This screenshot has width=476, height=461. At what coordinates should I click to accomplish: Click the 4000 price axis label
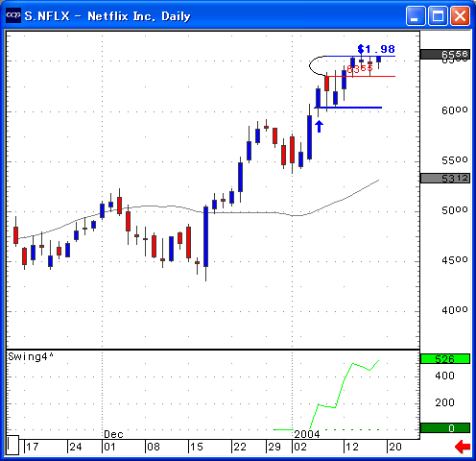click(455, 310)
